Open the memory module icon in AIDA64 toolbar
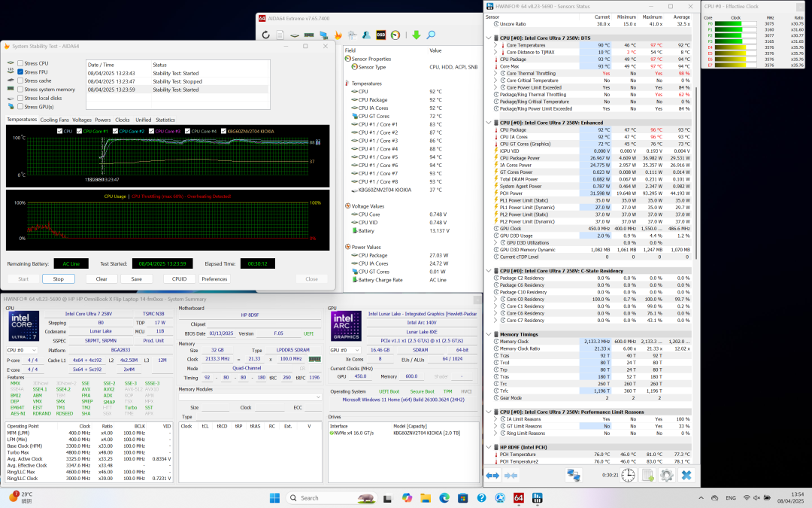Screen dimensions: 812x508 (309, 35)
